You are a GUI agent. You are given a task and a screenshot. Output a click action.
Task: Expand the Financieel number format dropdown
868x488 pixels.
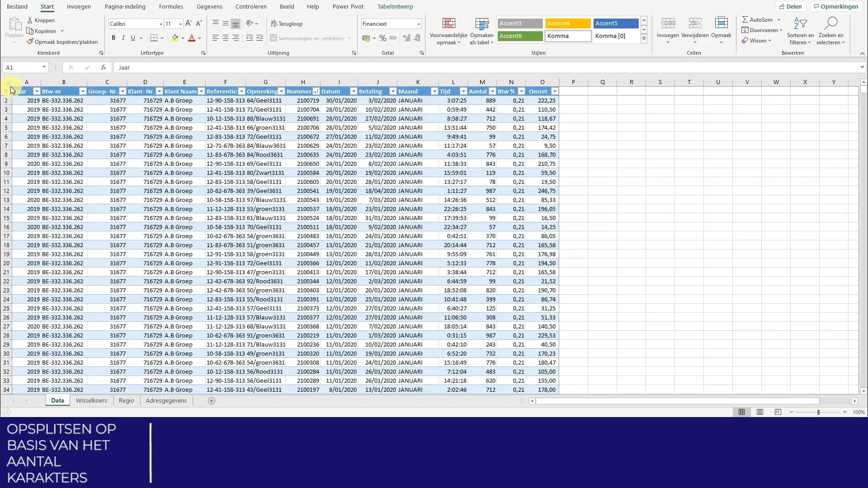click(419, 23)
